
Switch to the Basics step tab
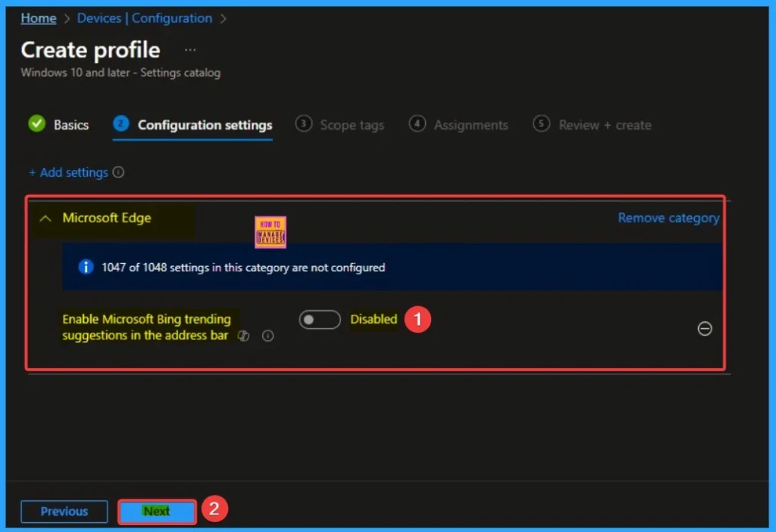pos(59,125)
